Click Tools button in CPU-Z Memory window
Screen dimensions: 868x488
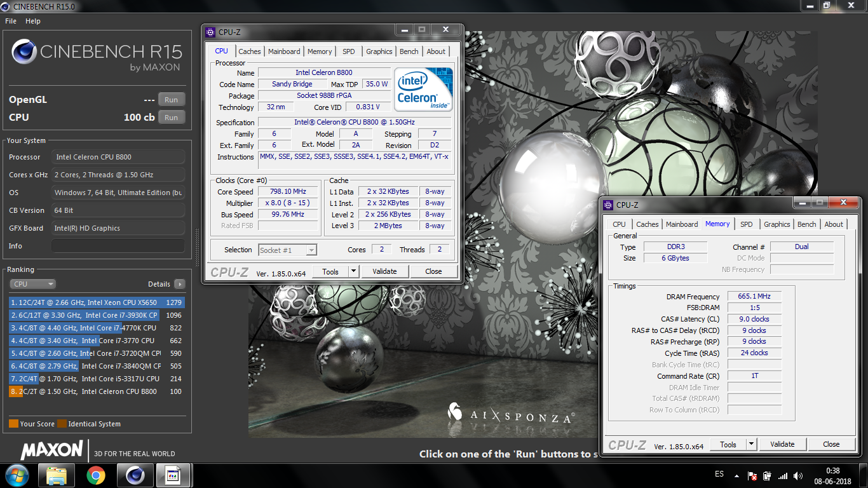728,444
